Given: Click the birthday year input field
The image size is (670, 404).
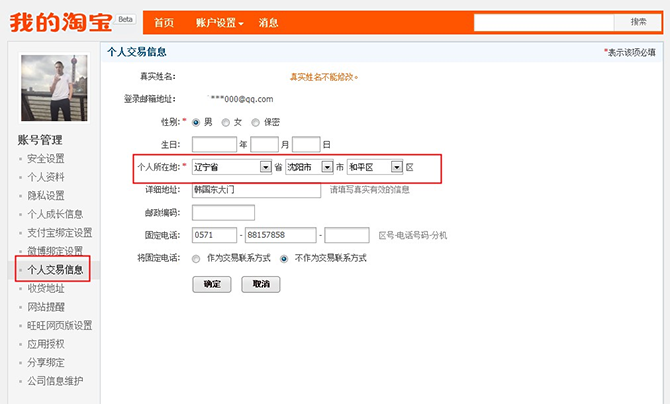Looking at the screenshot, I should [214, 144].
